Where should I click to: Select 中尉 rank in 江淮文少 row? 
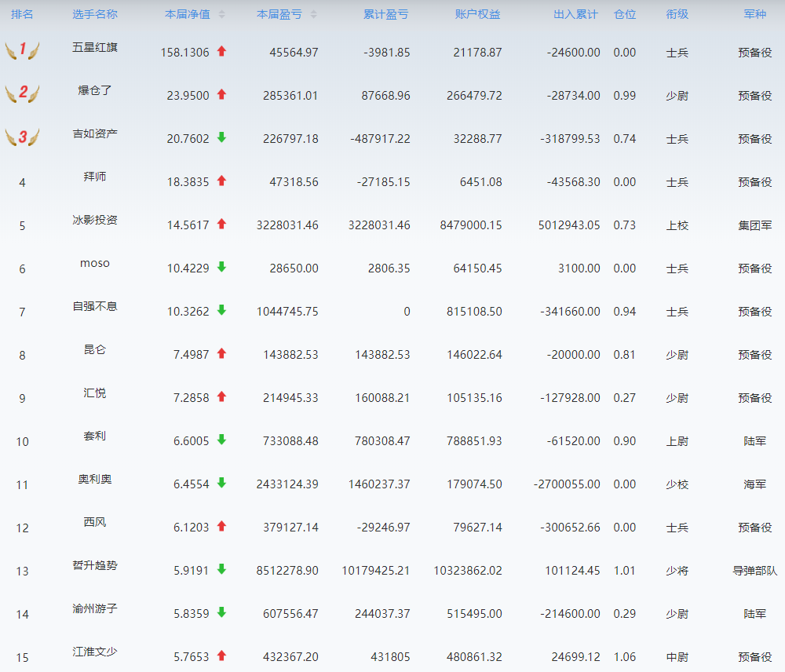[677, 658]
